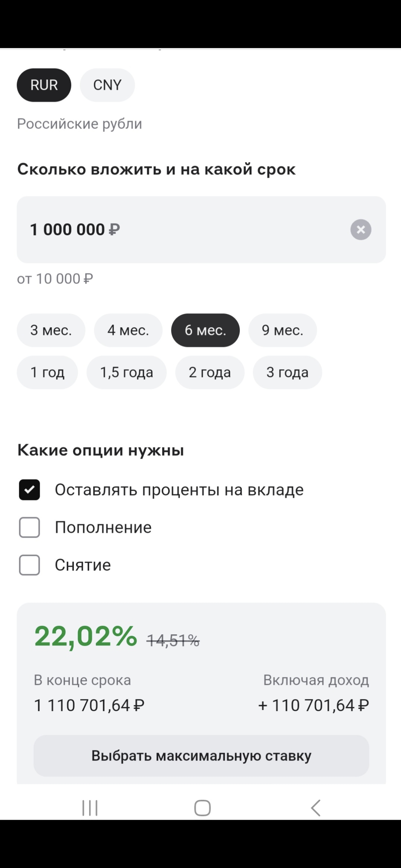Select the 1 год term
The width and height of the screenshot is (401, 868).
[x=47, y=372]
